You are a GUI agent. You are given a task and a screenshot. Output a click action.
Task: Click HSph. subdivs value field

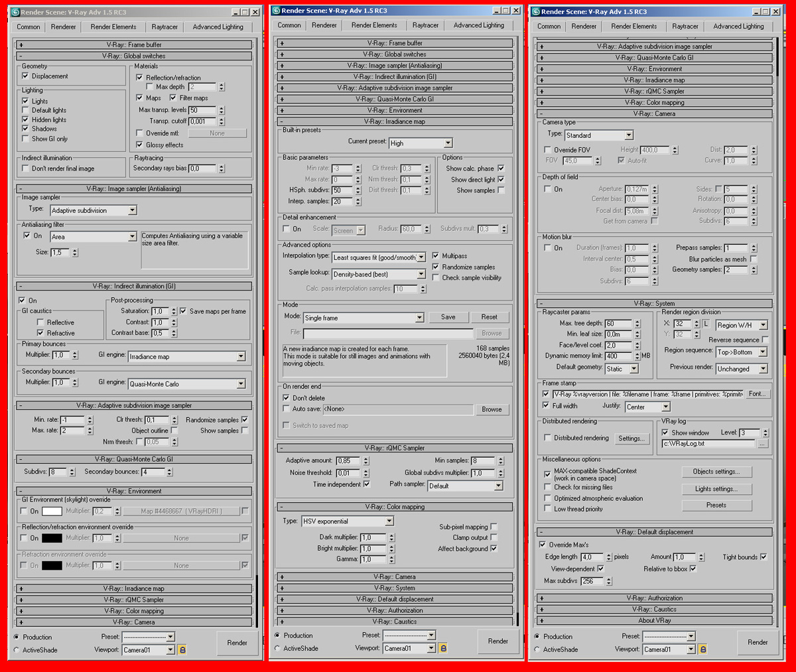click(342, 190)
